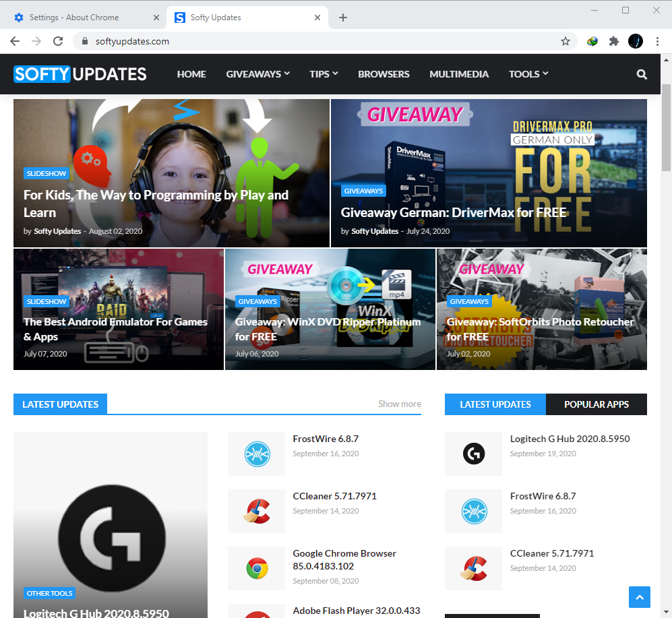Viewport: 672px width, 618px height.
Task: Open the colorful globe extension icon
Action: point(592,41)
